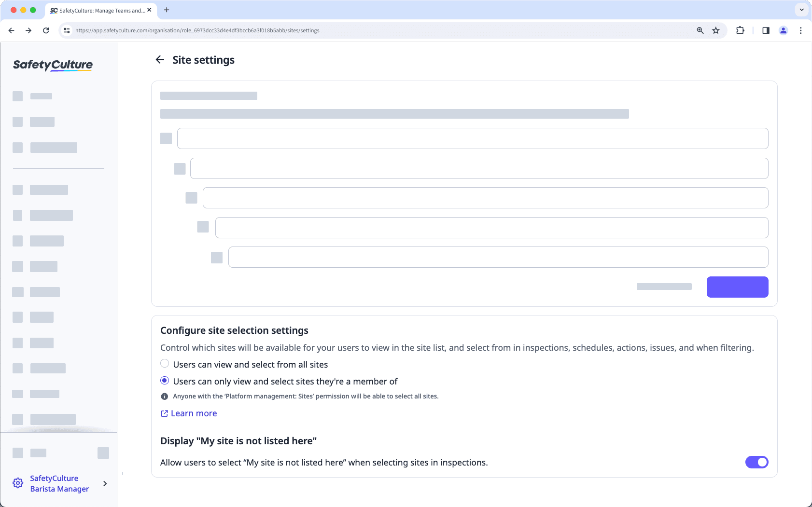
Task: Open the Chrome three-dot menu
Action: point(801,30)
